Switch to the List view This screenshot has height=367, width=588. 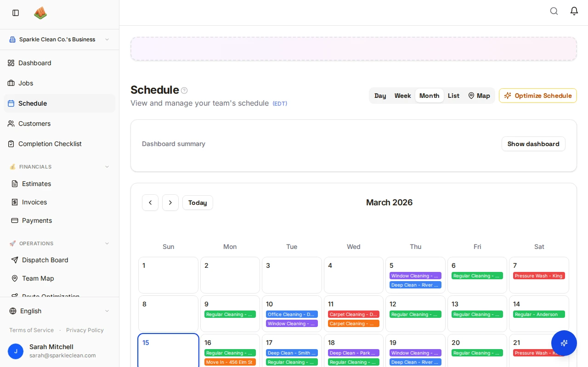point(453,96)
